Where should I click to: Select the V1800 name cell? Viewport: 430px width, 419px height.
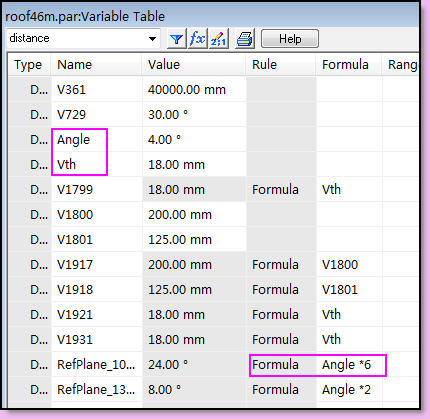[96, 215]
